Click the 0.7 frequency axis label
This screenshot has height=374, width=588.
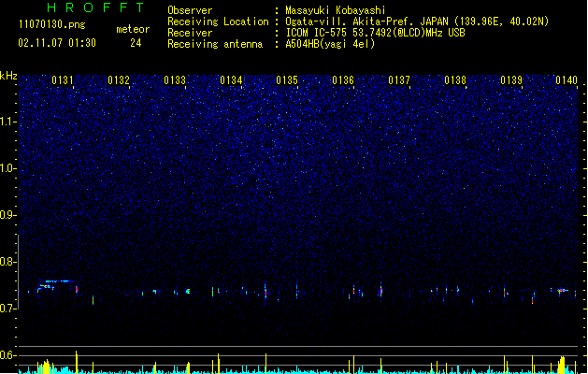(x=8, y=309)
